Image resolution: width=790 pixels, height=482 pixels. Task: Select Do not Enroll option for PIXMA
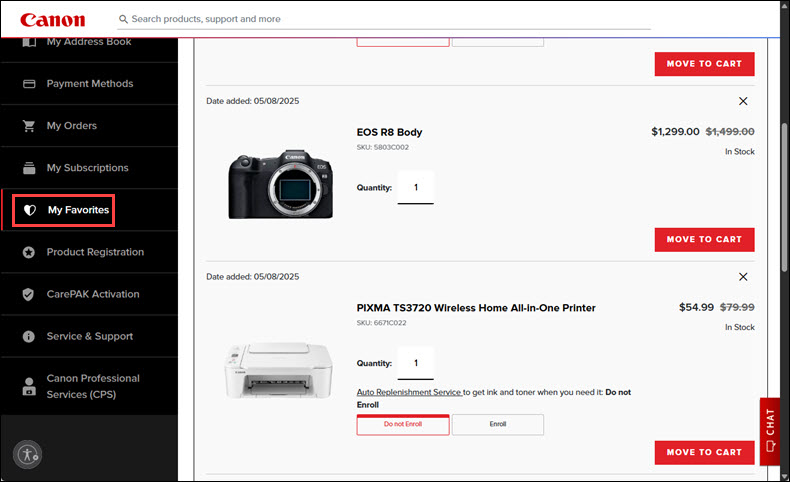[403, 425]
